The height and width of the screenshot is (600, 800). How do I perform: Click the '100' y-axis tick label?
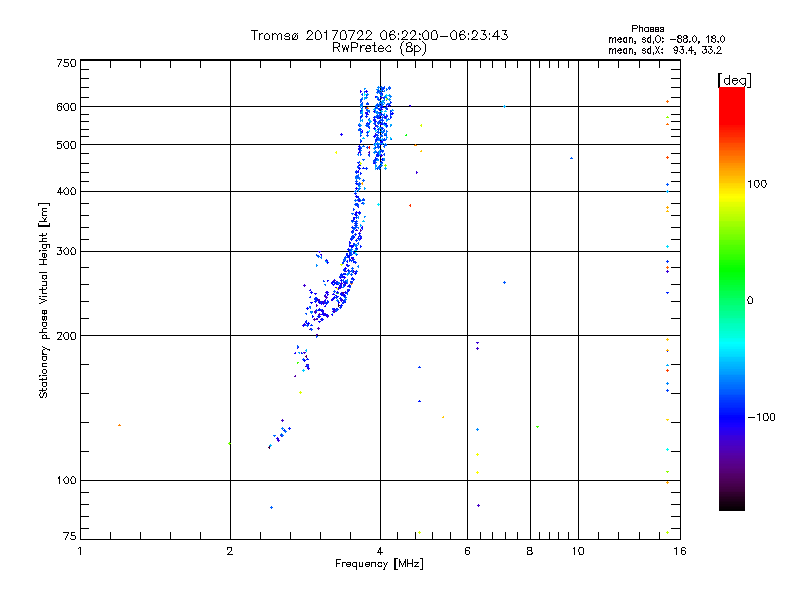[x=66, y=481]
